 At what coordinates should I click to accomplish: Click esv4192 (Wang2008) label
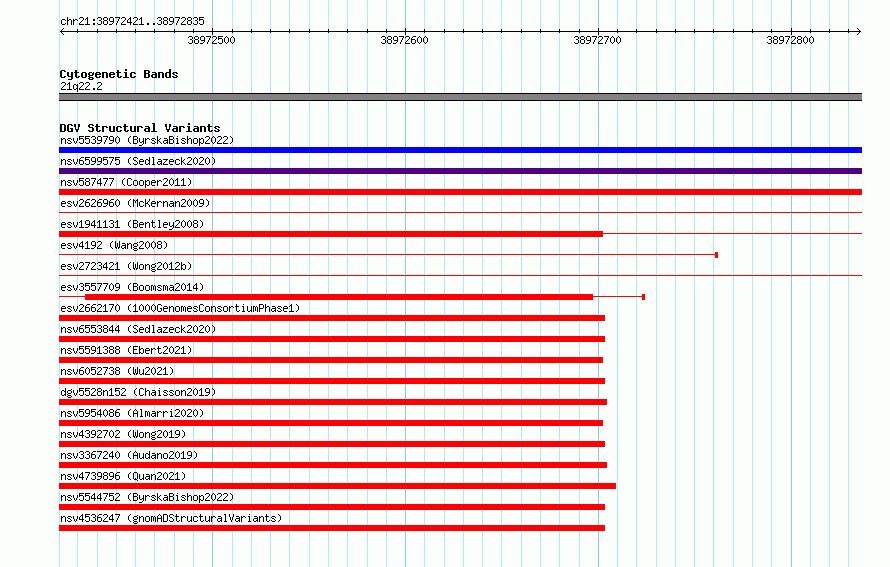[114, 245]
